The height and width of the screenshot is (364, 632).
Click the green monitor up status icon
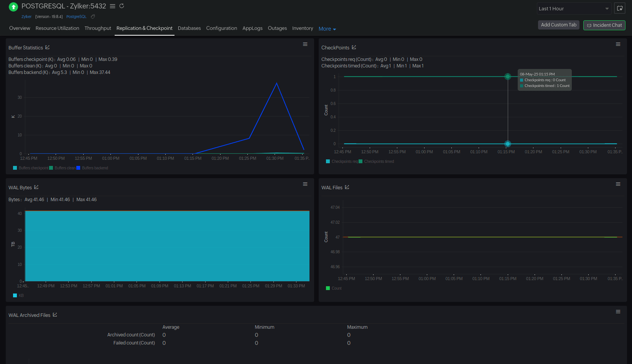coord(13,7)
